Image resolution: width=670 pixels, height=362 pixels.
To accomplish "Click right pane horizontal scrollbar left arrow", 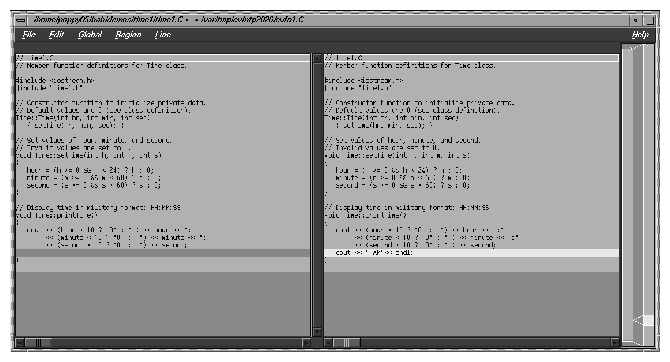I will click(328, 342).
